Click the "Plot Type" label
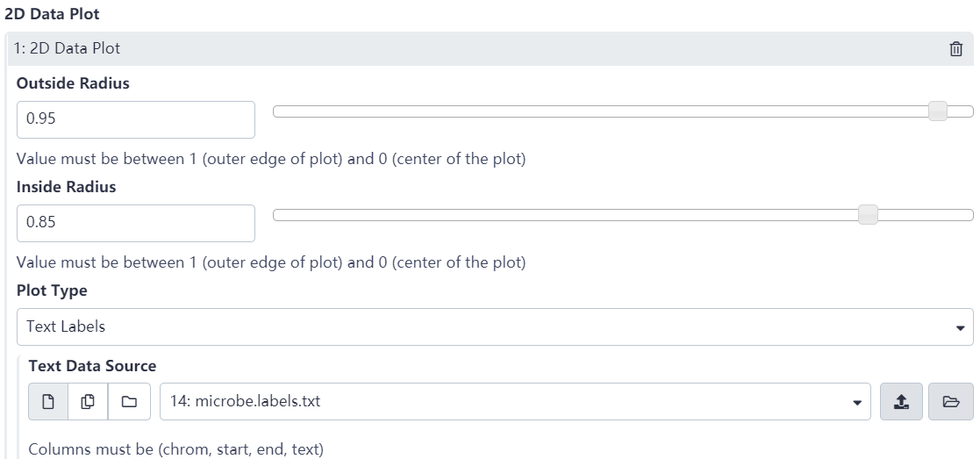 52,290
